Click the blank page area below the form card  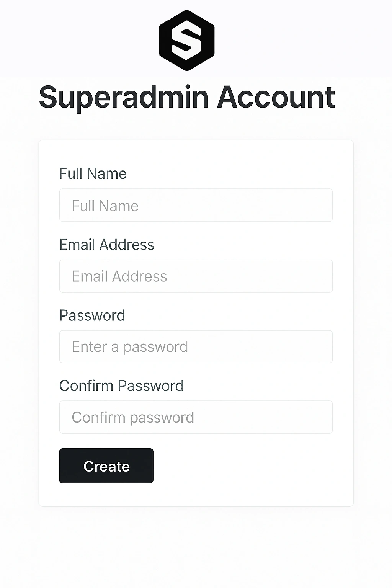click(196, 547)
